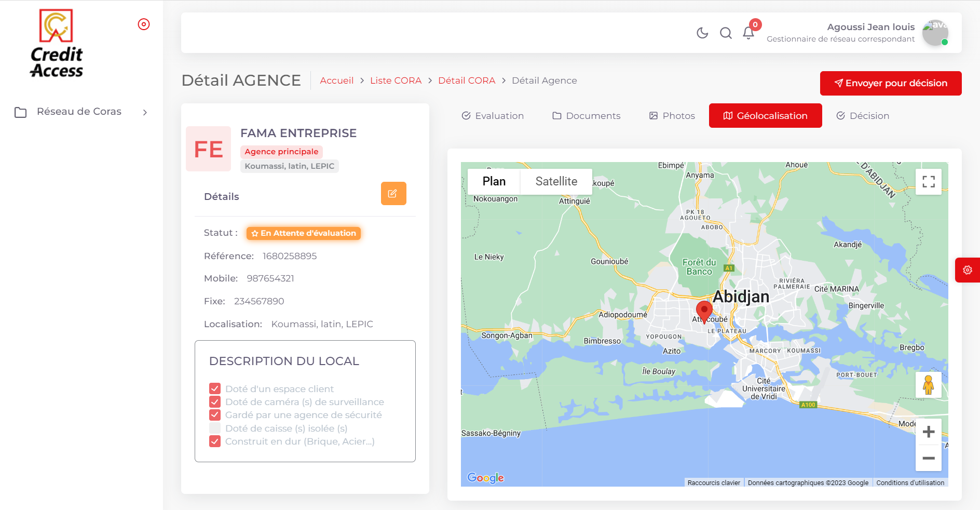The height and width of the screenshot is (510, 980).
Task: Uncheck "Doté d'un espace client"
Action: coord(215,388)
